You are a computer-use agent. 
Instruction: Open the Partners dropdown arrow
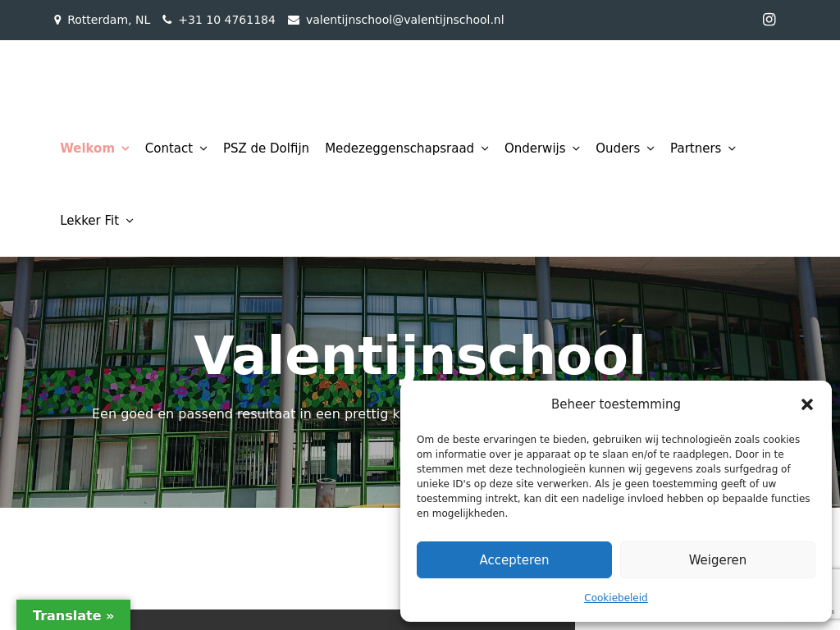pos(732,148)
